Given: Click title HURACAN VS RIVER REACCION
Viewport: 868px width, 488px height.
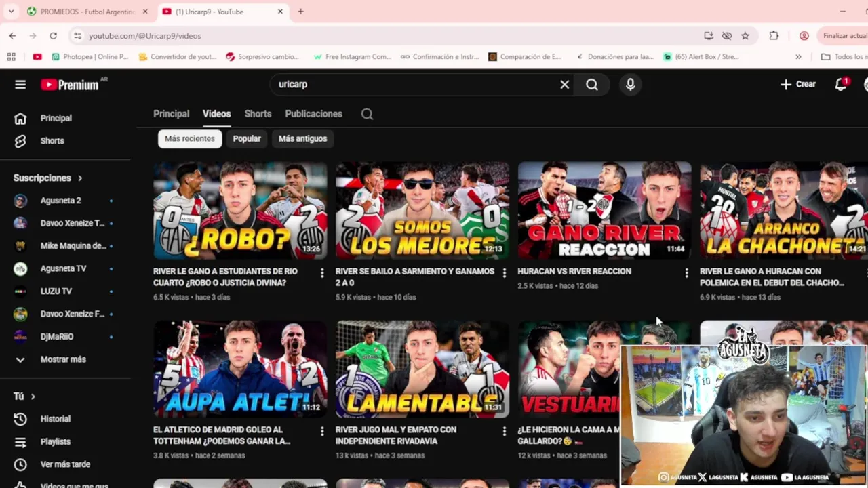Looking at the screenshot, I should 574,271.
